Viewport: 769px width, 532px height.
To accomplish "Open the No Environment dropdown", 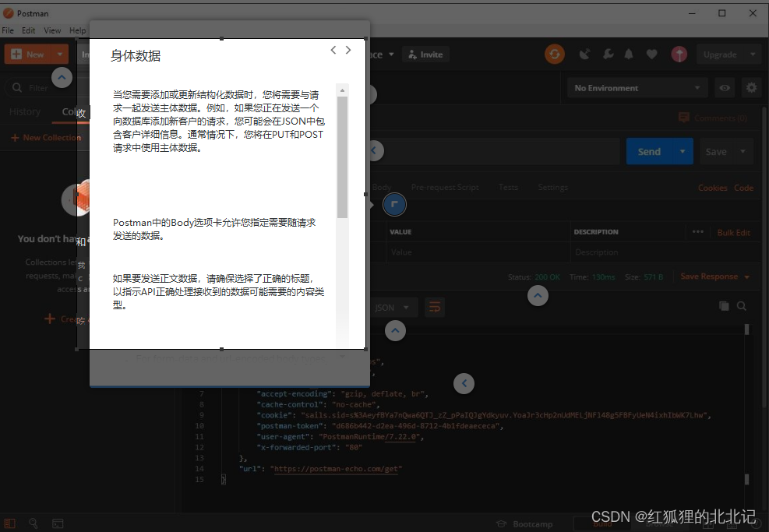I will coord(636,87).
